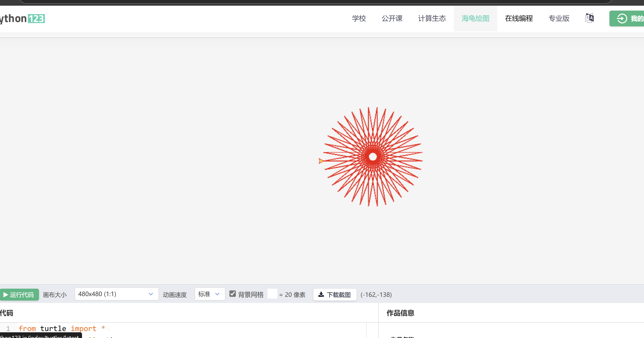Select the 海龟绘图 tab
644x338 pixels.
click(475, 18)
